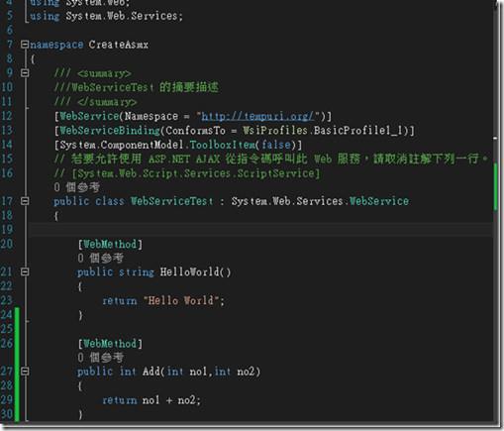Click the "Hello World" string literal

tap(181, 300)
